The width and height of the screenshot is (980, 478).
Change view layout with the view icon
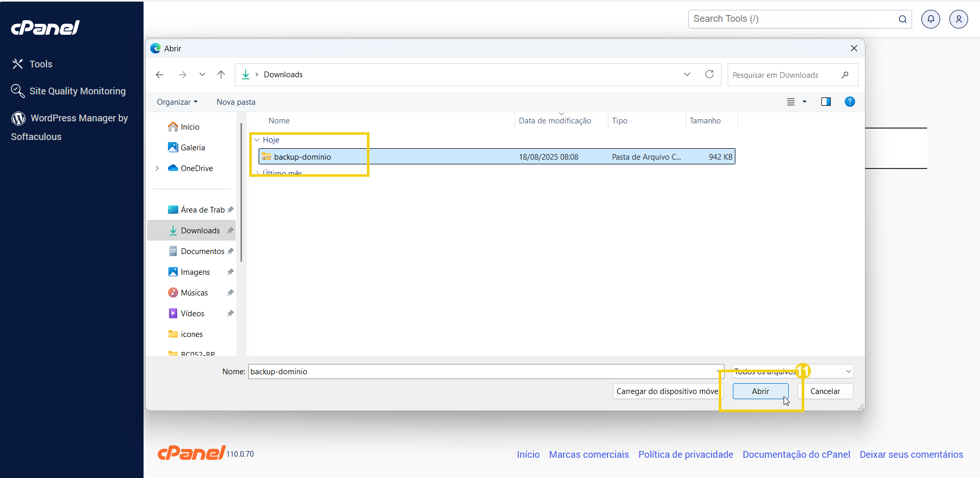(x=791, y=102)
